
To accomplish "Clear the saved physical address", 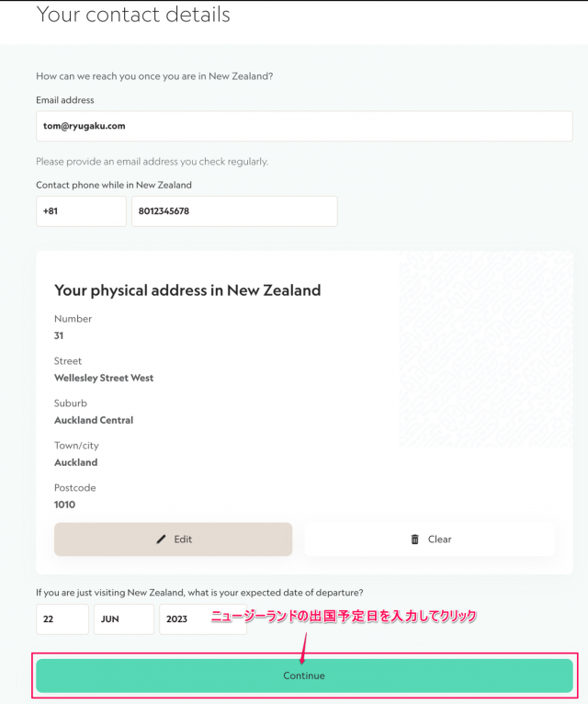I will pos(430,539).
